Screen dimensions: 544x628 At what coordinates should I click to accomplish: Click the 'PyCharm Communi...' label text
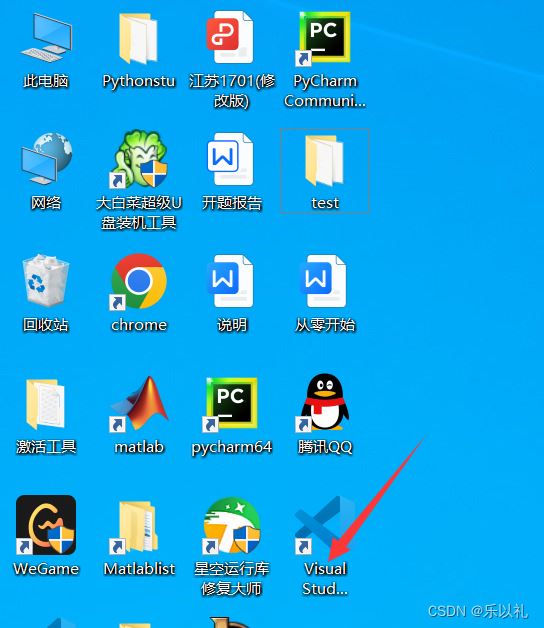click(325, 91)
